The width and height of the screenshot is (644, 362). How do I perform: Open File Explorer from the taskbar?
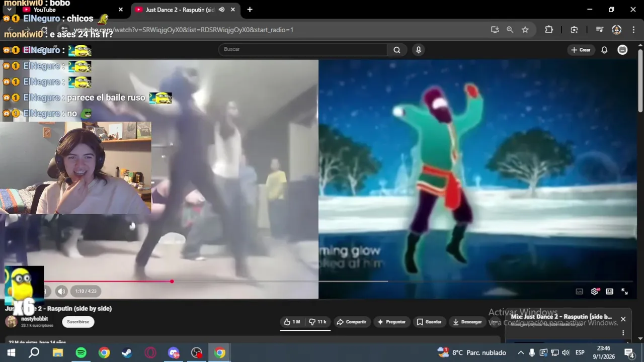coord(57,352)
